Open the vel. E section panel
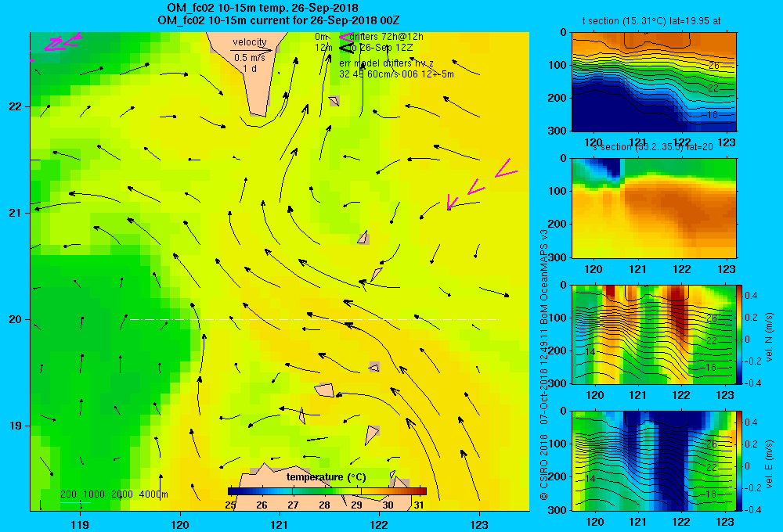Image resolution: width=783 pixels, height=532 pixels. (654, 461)
